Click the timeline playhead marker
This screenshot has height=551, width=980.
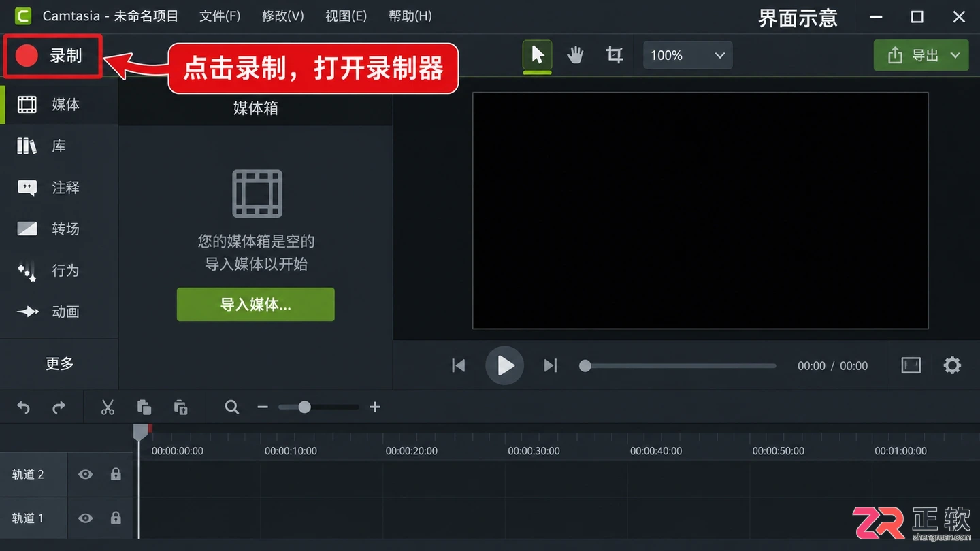pyautogui.click(x=140, y=432)
